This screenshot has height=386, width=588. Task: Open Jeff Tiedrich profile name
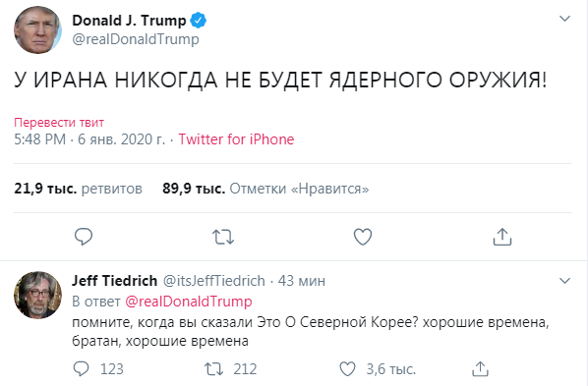114,281
